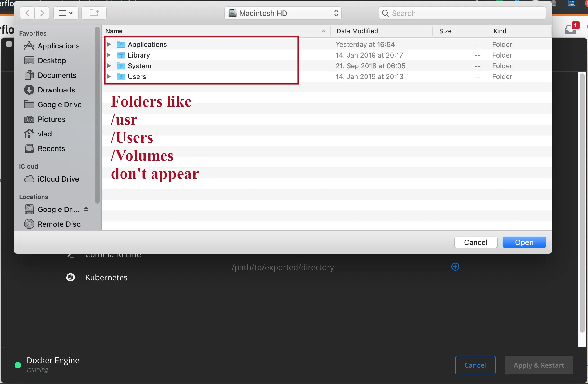Open the vlad home folder
The height and width of the screenshot is (384, 588).
pos(44,134)
